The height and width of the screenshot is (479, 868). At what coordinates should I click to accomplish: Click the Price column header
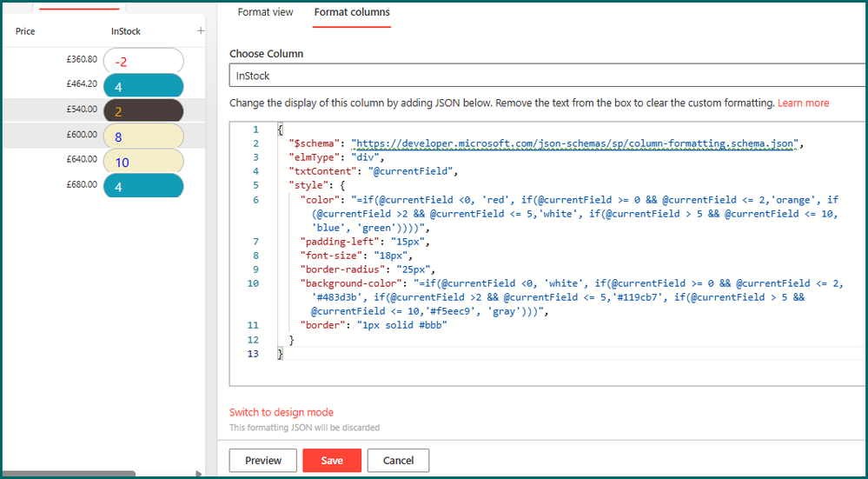25,31
